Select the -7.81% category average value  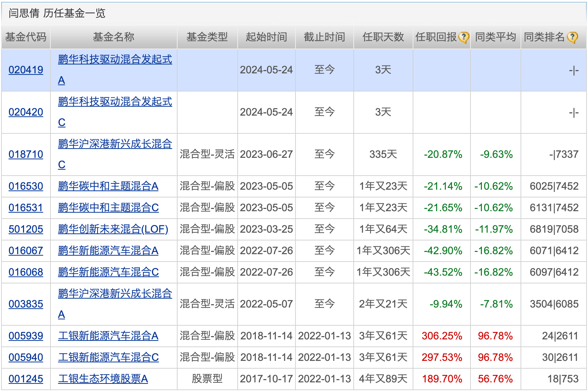[x=496, y=304]
